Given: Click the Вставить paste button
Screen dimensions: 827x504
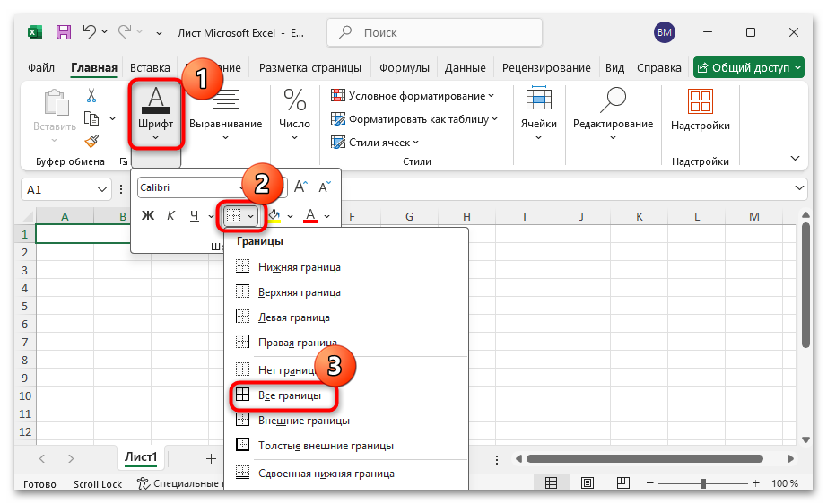Looking at the screenshot, I should [x=55, y=116].
